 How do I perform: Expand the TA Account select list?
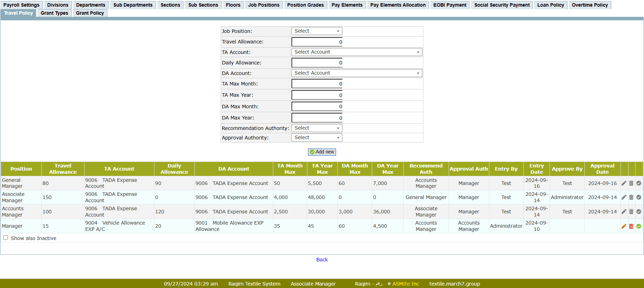point(356,52)
